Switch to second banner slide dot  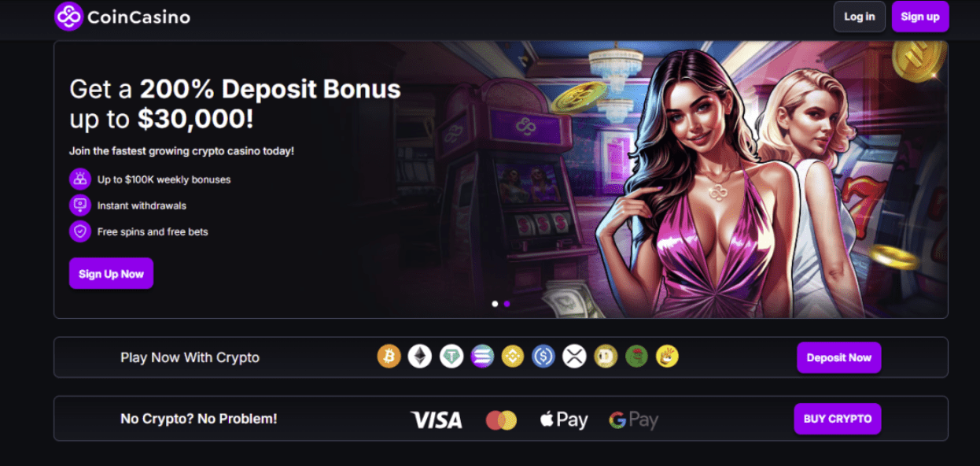click(x=507, y=303)
